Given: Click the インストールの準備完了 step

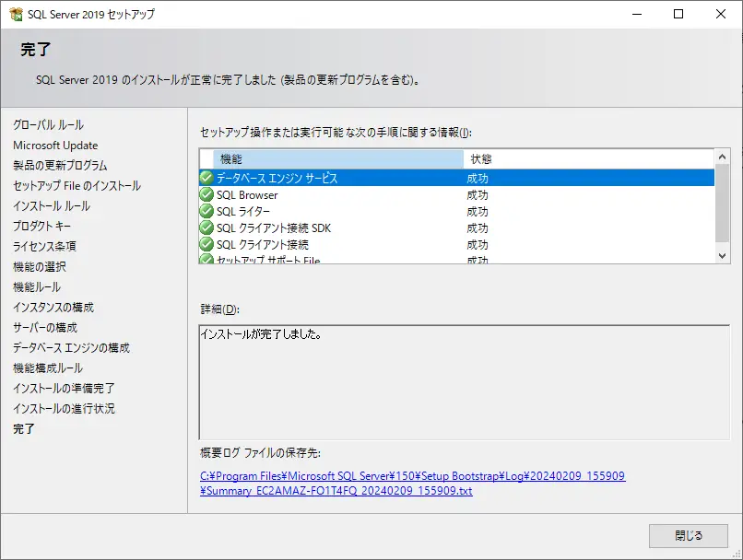Looking at the screenshot, I should 64,388.
